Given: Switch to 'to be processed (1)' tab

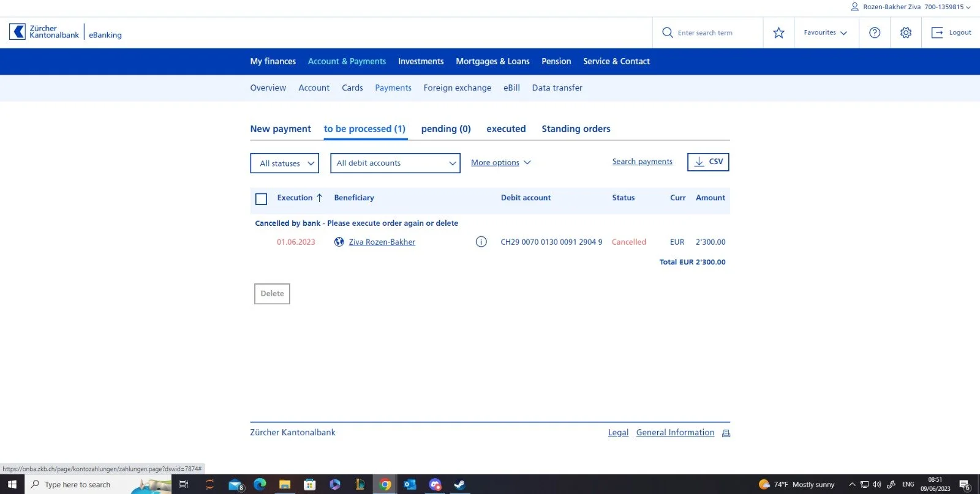Looking at the screenshot, I should coord(364,129).
